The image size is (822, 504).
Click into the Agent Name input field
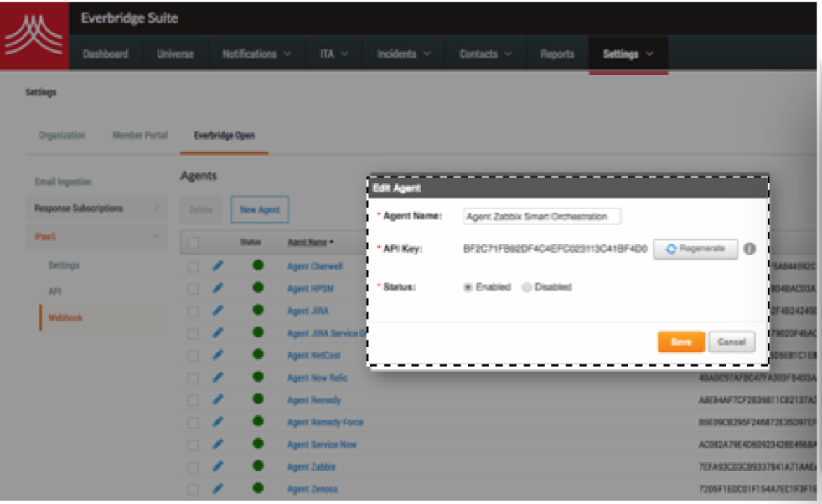[x=542, y=216]
